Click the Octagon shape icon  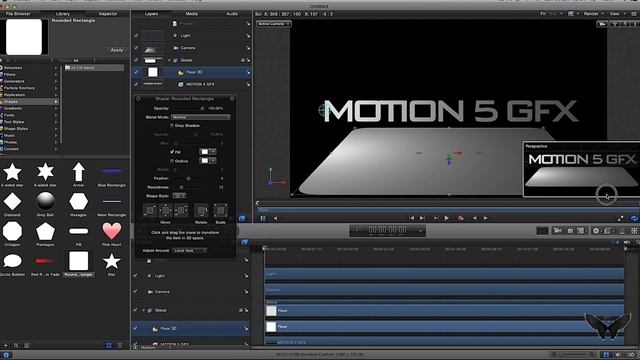(12, 231)
